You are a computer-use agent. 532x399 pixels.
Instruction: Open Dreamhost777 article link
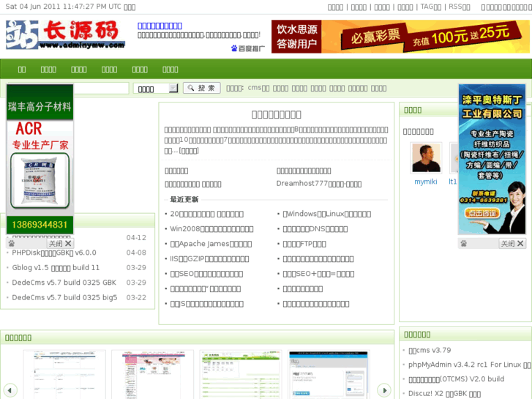tap(318, 184)
